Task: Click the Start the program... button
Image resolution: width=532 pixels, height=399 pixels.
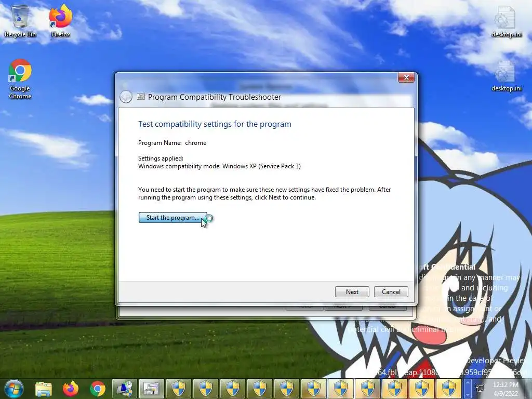Action: pos(172,218)
